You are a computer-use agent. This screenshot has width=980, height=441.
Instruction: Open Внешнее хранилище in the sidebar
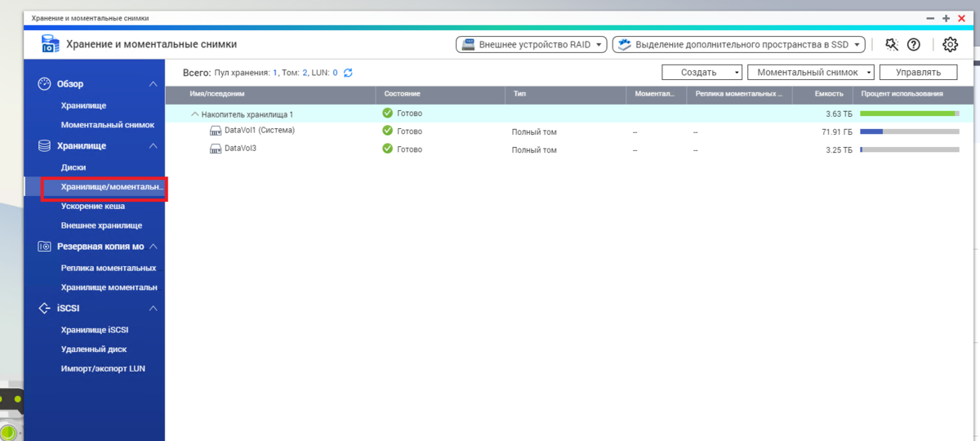101,225
